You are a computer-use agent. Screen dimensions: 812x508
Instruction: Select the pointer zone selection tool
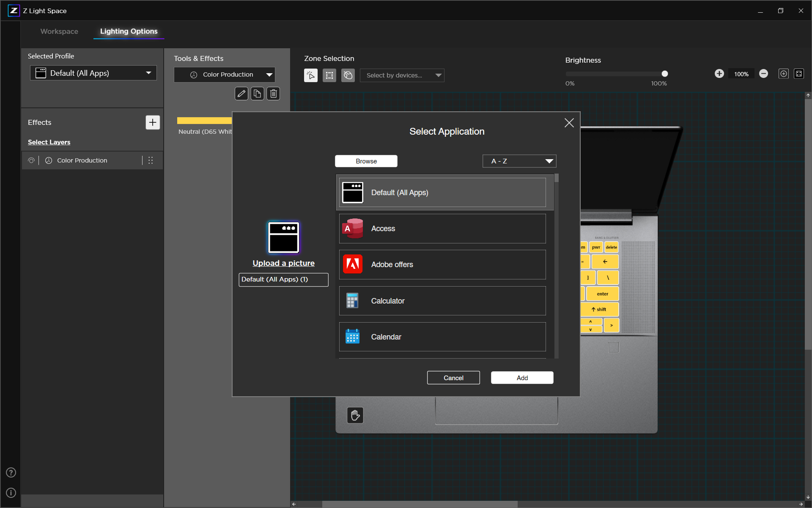311,75
